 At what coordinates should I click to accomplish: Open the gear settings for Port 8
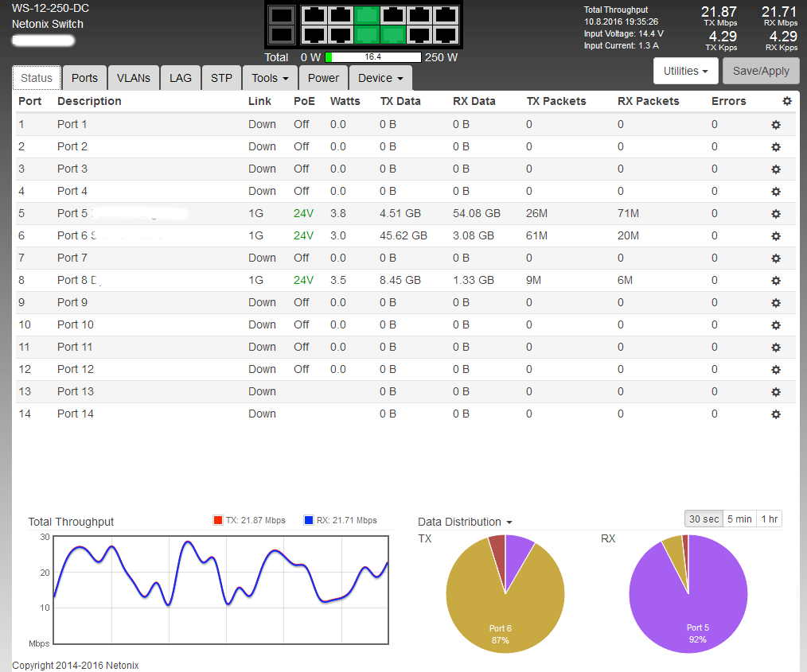click(x=776, y=281)
